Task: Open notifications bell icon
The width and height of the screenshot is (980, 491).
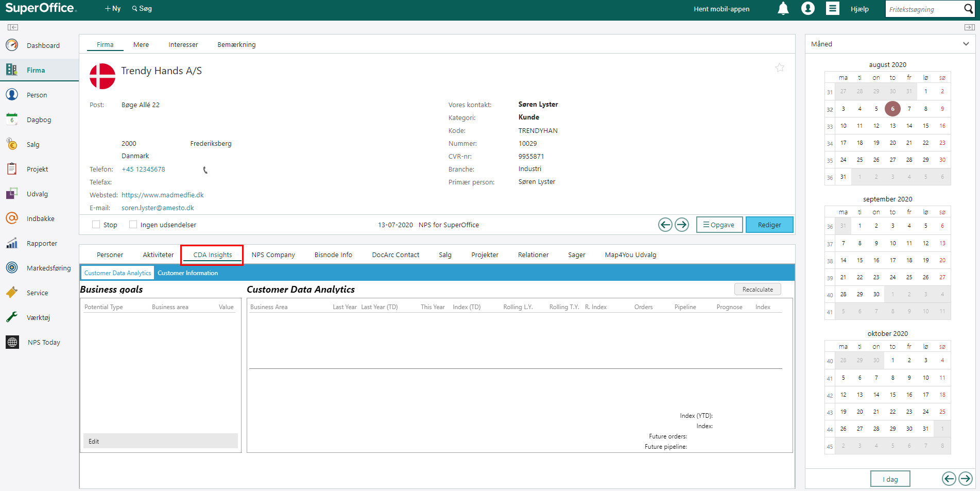Action: point(783,9)
